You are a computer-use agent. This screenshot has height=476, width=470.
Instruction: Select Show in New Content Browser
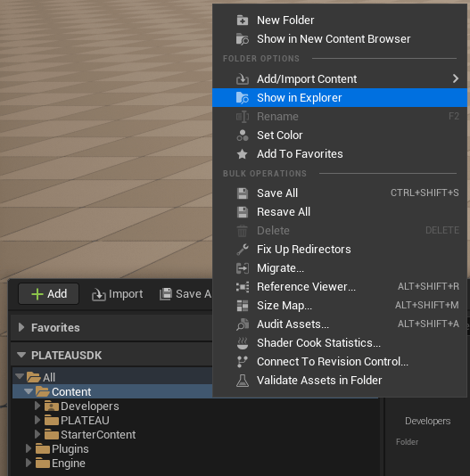[340, 39]
